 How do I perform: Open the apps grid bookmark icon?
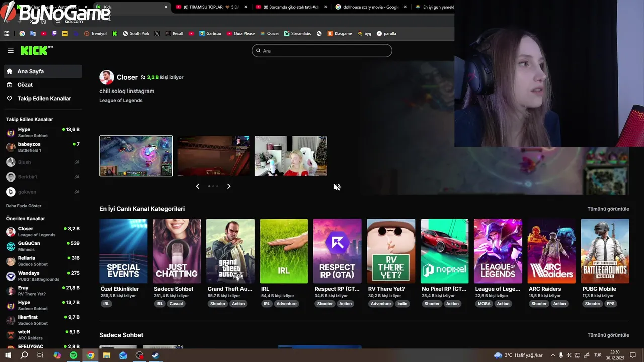7,34
